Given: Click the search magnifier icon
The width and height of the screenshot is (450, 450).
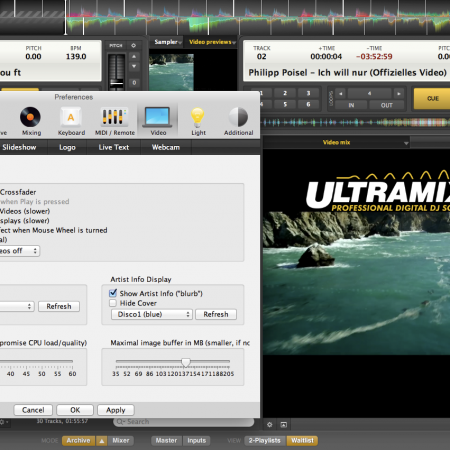Looking at the screenshot, I should [120, 422].
